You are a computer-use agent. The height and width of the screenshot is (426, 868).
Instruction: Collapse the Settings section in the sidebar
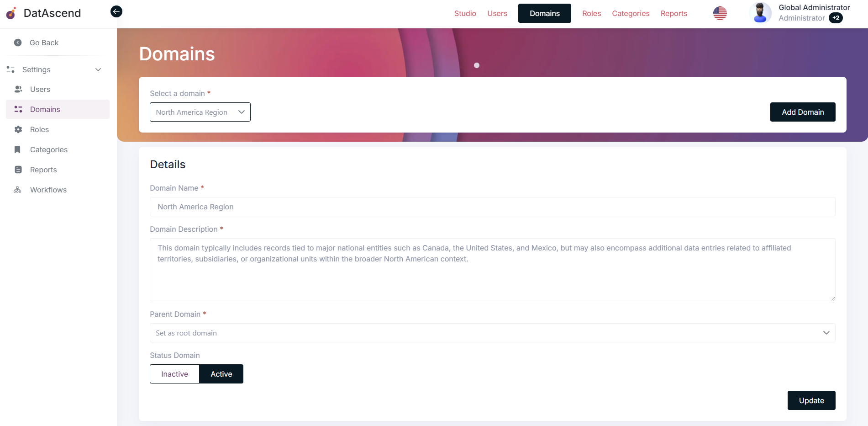point(98,69)
